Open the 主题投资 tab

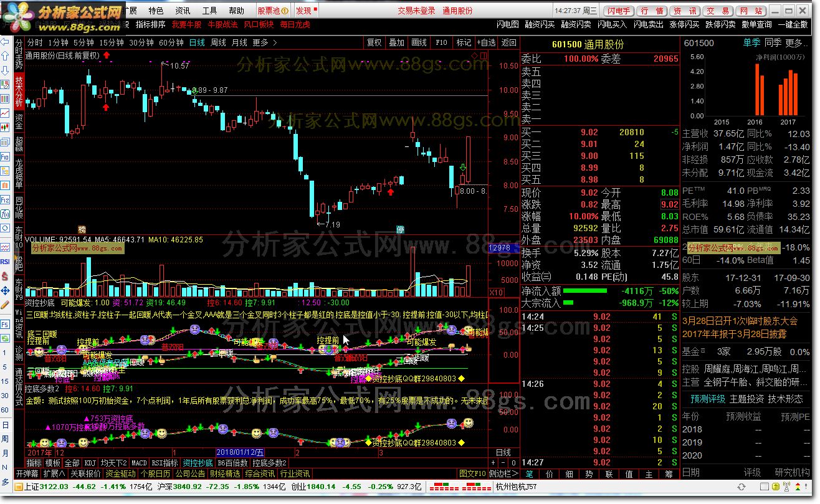[x=746, y=399]
